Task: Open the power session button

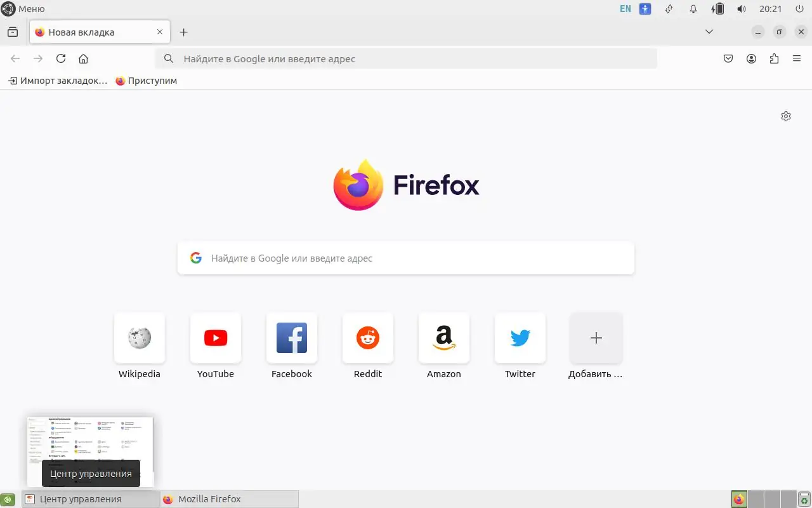Action: [799, 9]
